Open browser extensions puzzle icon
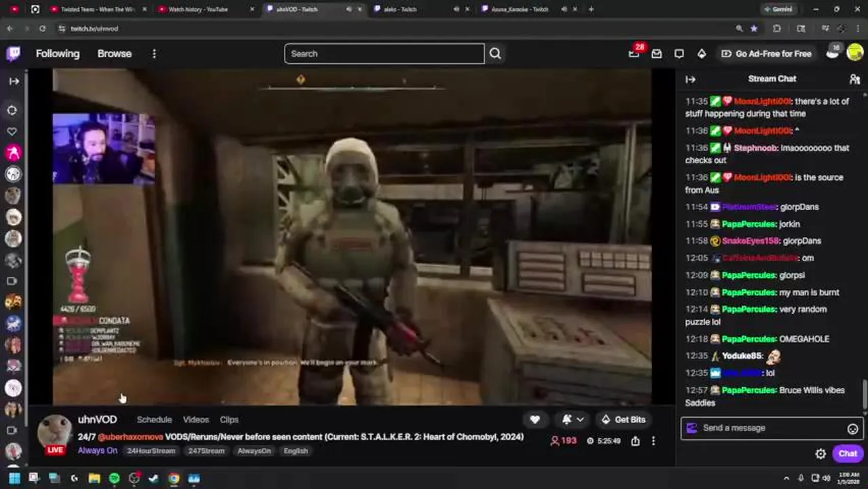This screenshot has width=868, height=489. click(x=777, y=29)
